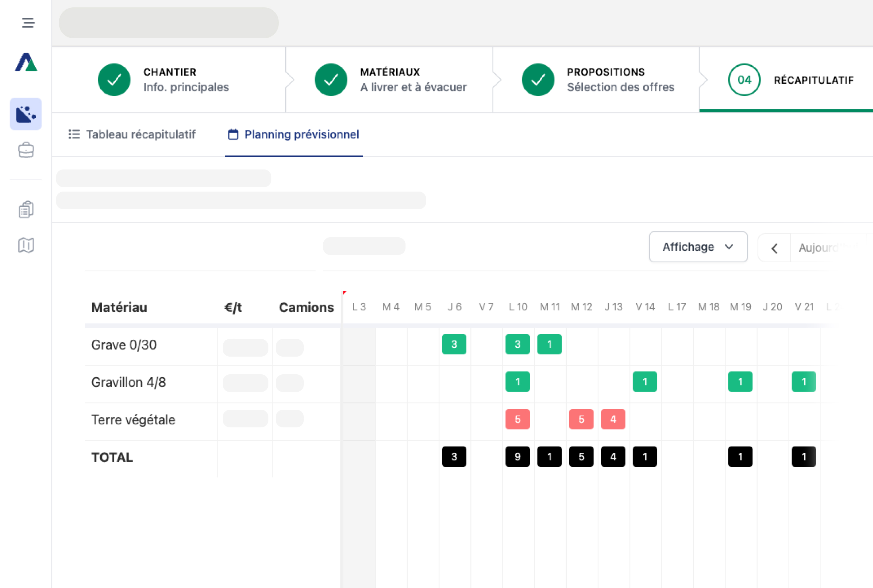Click the green checkmark for Propositions step

pyautogui.click(x=538, y=80)
